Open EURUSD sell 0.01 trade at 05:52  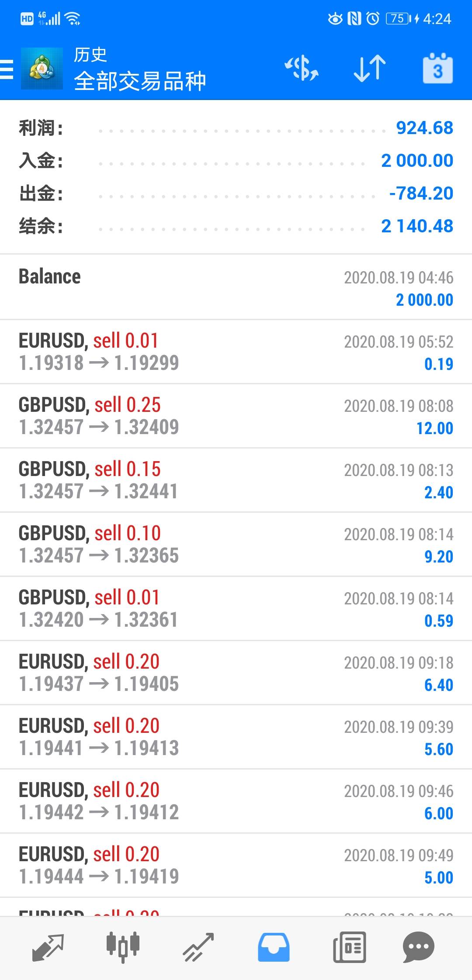coord(236,352)
